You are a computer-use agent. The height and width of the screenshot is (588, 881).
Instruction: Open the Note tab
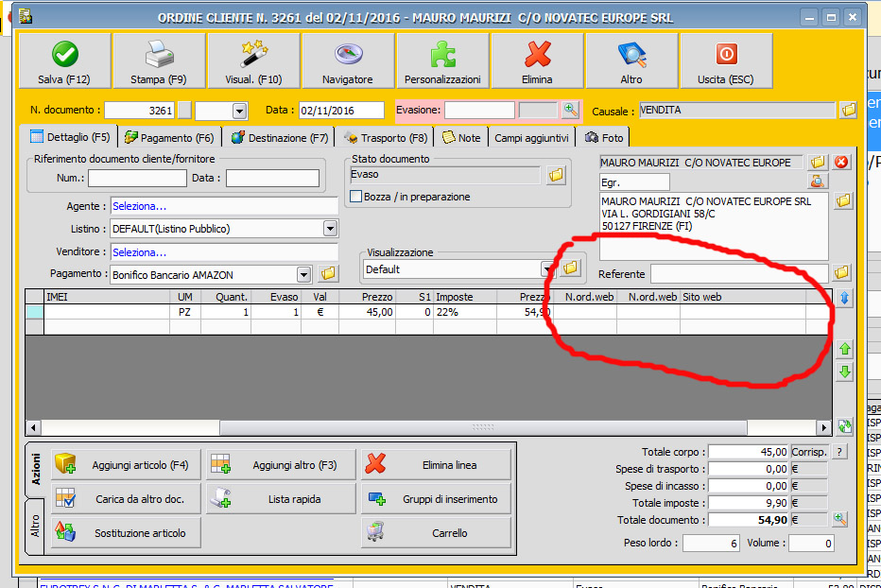click(x=461, y=138)
